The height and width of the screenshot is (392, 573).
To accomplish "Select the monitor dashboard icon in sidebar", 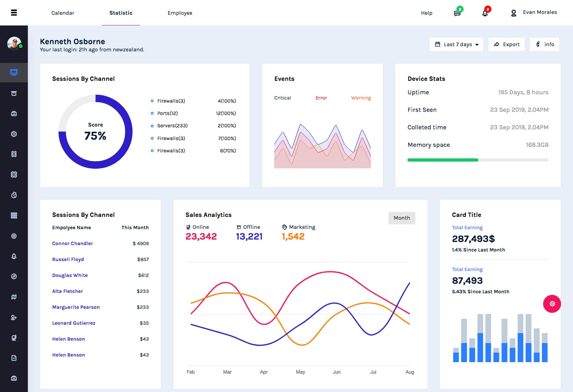I will pos(14,72).
